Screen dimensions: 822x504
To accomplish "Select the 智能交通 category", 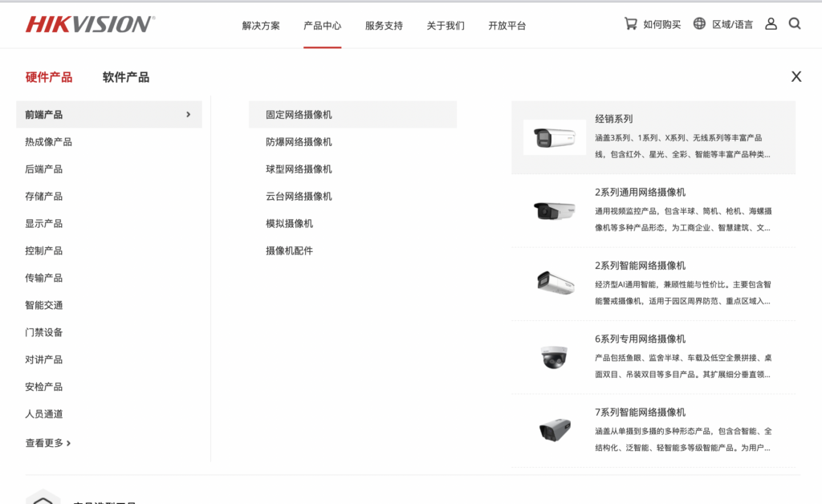I will (x=43, y=305).
